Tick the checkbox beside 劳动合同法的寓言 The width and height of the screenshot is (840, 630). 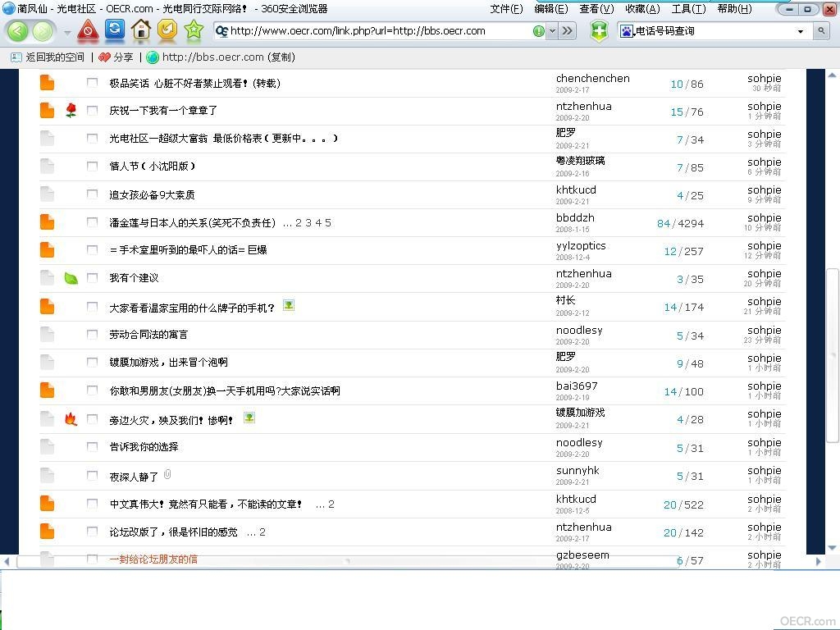click(92, 335)
